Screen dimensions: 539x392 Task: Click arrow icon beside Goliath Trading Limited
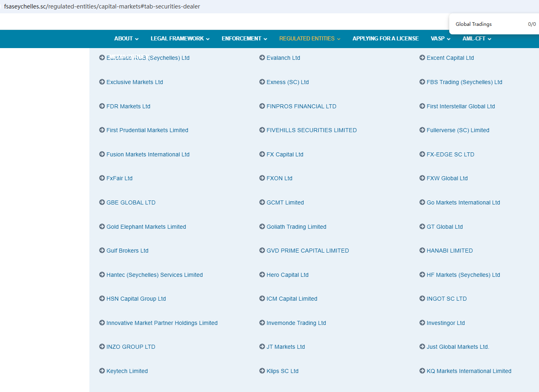point(262,227)
